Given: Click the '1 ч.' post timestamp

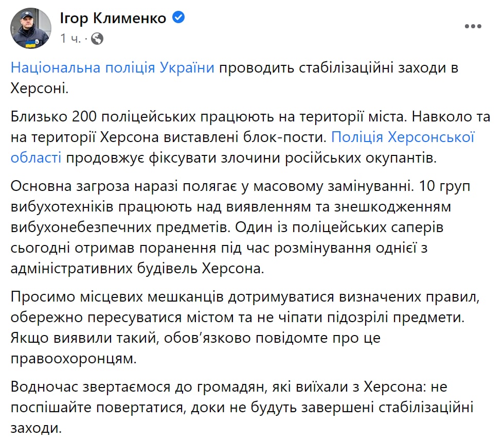Looking at the screenshot, I should tap(70, 39).
